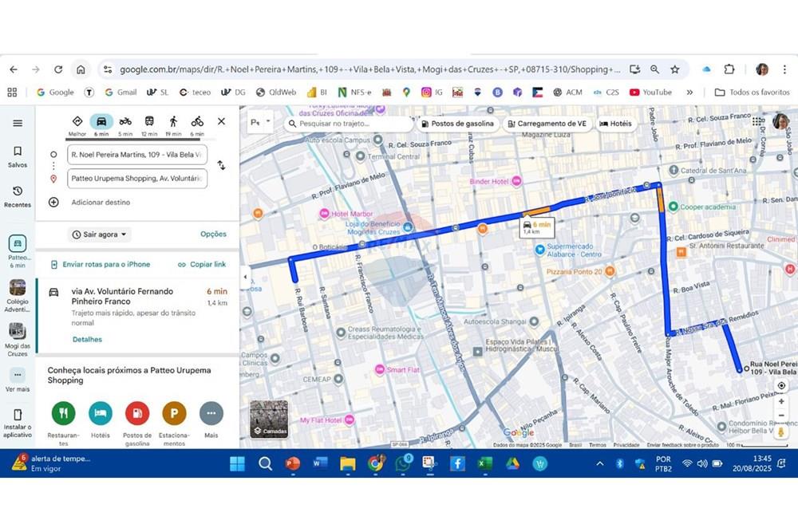The width and height of the screenshot is (798, 532).
Task: Swap origin and destination
Action: (x=221, y=165)
